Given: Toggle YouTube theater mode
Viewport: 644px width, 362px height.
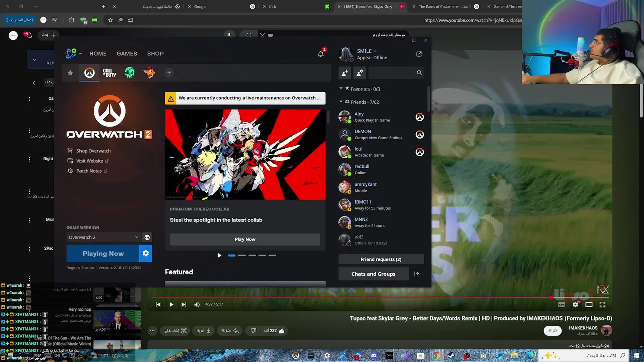Looking at the screenshot, I should 589,304.
